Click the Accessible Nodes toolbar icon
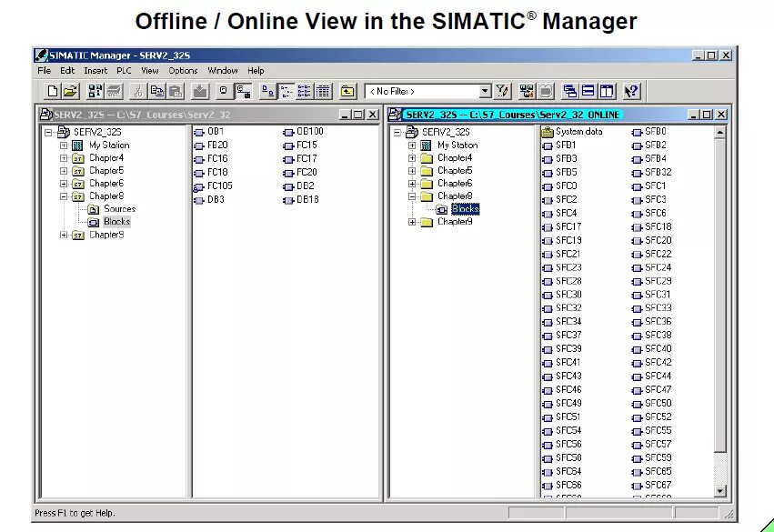 (x=95, y=91)
